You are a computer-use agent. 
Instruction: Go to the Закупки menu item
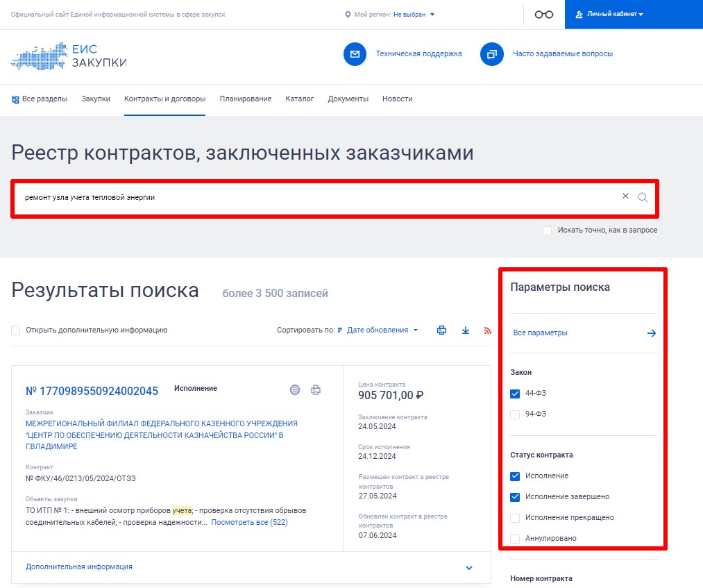(x=96, y=99)
